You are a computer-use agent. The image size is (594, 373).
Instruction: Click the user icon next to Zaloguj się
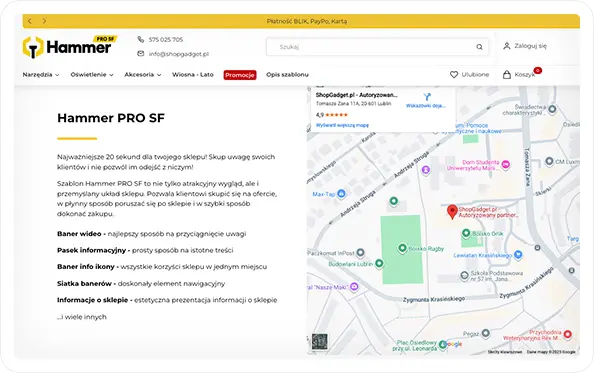(506, 46)
